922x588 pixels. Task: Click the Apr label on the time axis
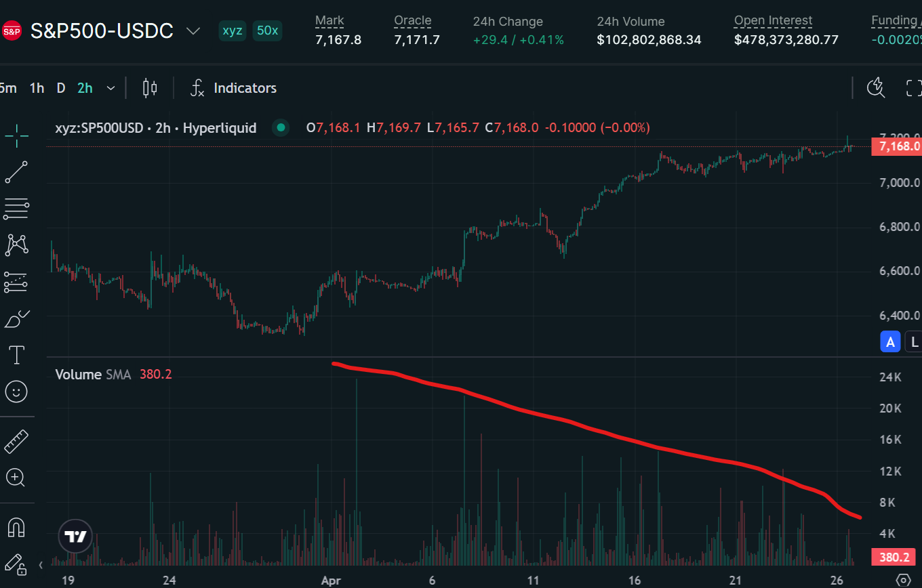pos(331,581)
